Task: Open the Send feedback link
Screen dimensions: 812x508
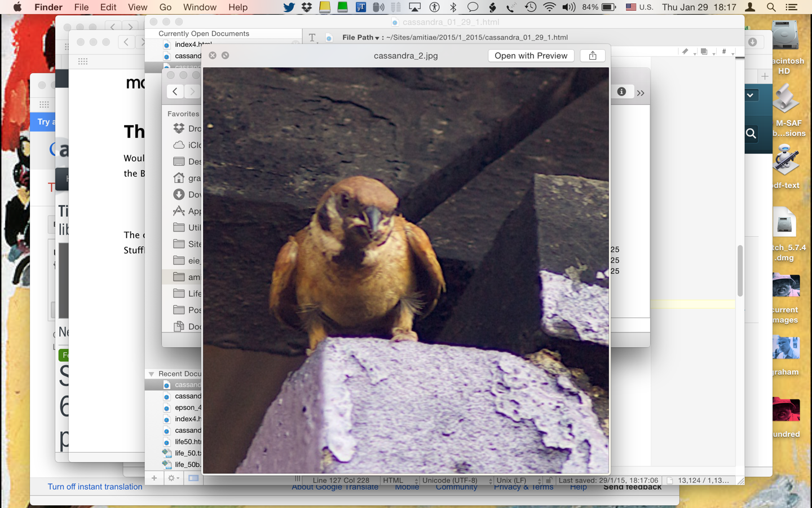Action: point(632,487)
